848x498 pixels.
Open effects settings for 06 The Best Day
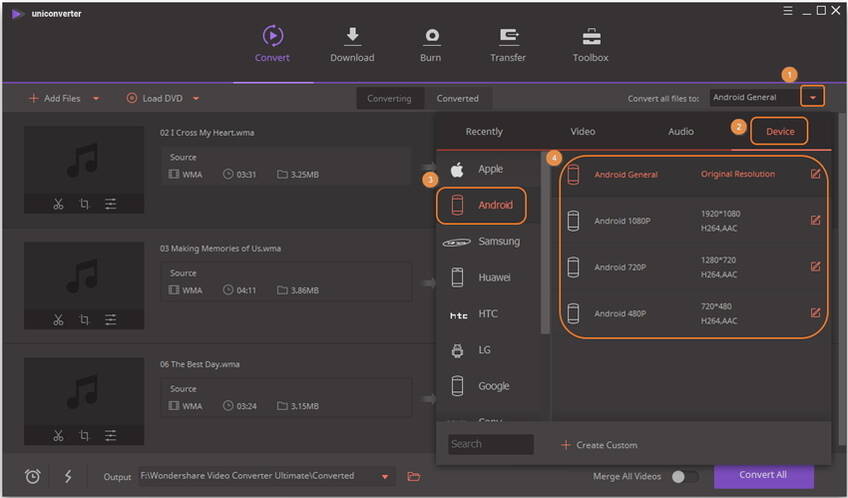[x=110, y=435]
